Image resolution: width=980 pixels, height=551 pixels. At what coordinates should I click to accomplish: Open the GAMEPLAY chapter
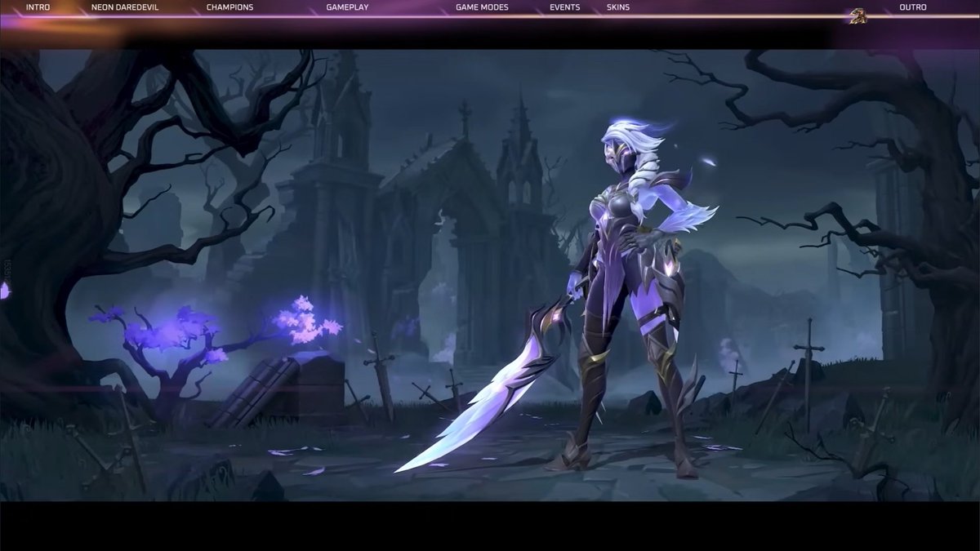[x=346, y=7]
